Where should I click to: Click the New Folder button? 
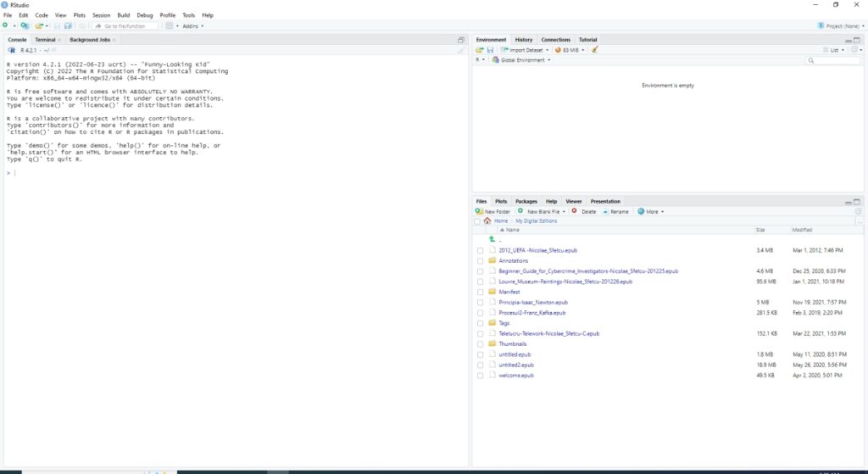tap(492, 211)
